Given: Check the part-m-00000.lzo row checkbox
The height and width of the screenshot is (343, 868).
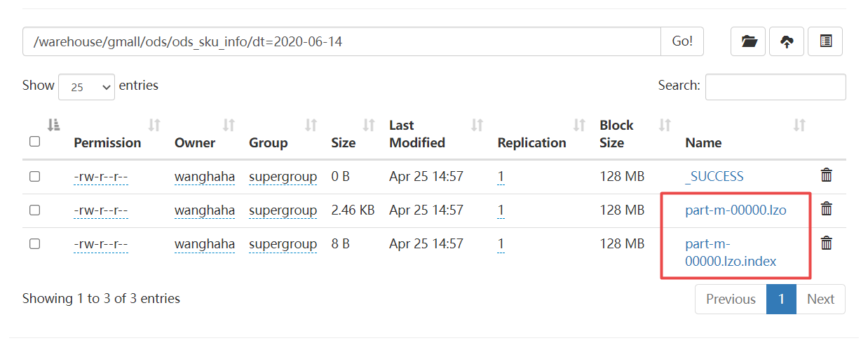Looking at the screenshot, I should click(x=34, y=210).
